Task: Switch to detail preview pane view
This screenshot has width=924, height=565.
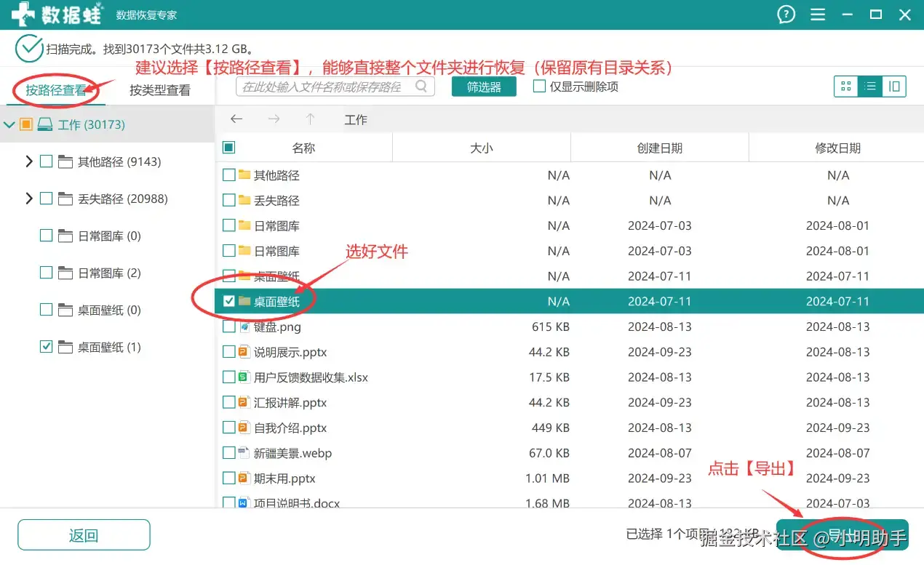Action: [894, 87]
